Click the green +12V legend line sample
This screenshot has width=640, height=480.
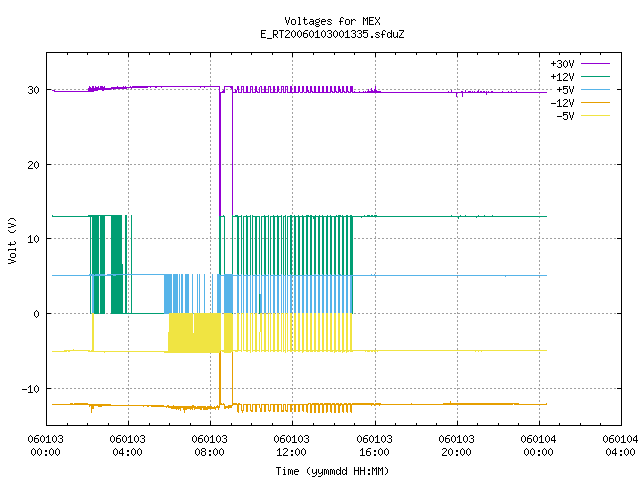595,76
